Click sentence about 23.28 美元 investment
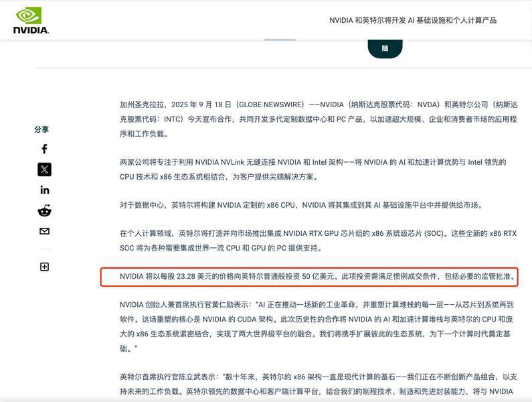This screenshot has height=402, width=532. [318, 276]
